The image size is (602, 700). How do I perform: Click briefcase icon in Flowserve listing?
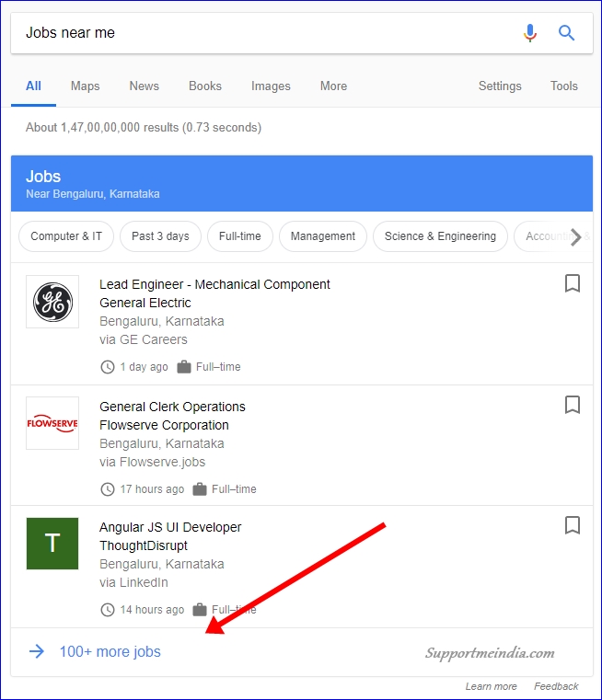coord(200,489)
